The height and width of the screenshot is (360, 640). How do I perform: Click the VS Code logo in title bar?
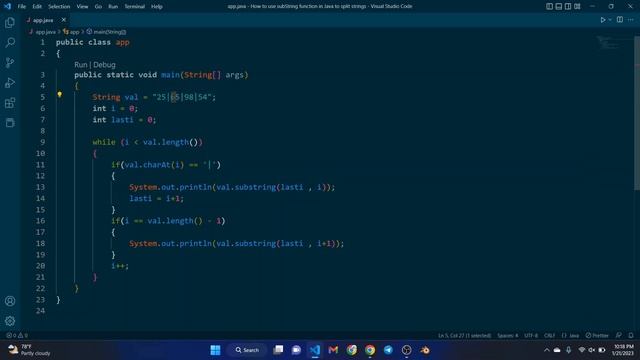[x=7, y=6]
